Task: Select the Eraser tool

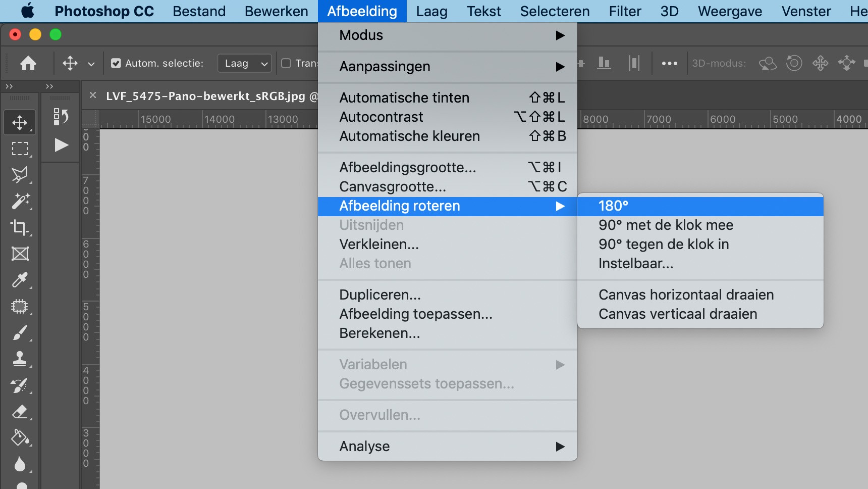Action: (x=20, y=412)
